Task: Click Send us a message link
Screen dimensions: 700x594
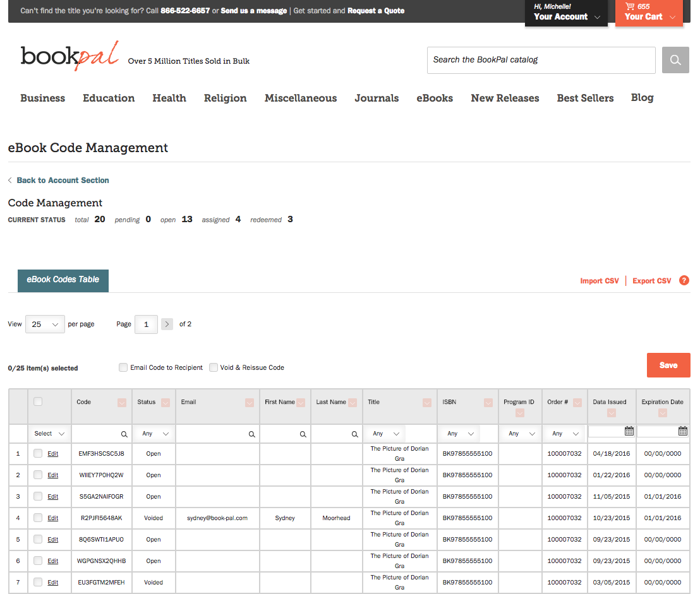Action: click(x=253, y=11)
